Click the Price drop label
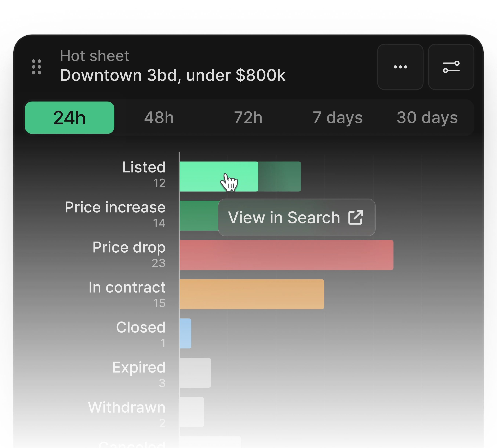Image resolution: width=497 pixels, height=448 pixels. (129, 247)
